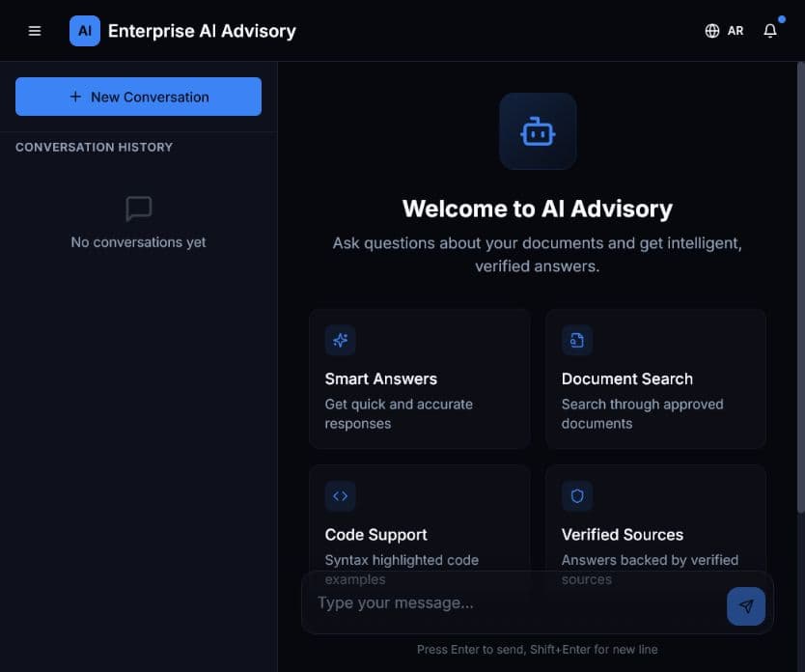Select the Code Support card title

pos(375,535)
